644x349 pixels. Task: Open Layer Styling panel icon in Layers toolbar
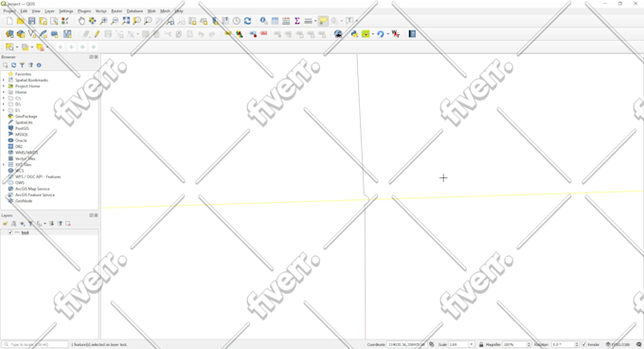6,224
